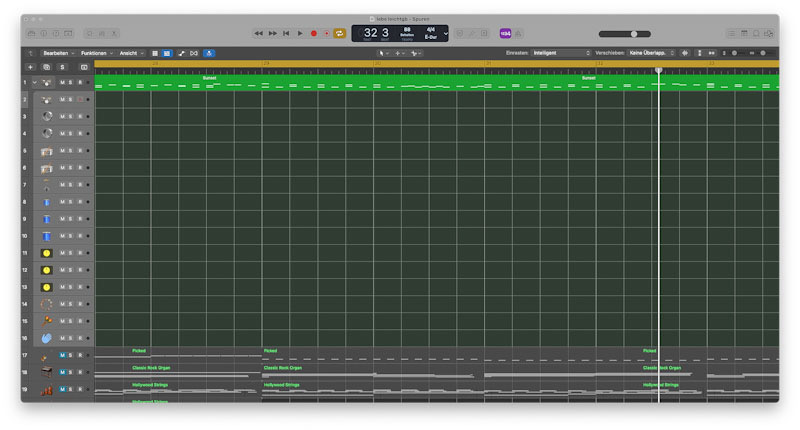Show automation curve button

[x=181, y=53]
